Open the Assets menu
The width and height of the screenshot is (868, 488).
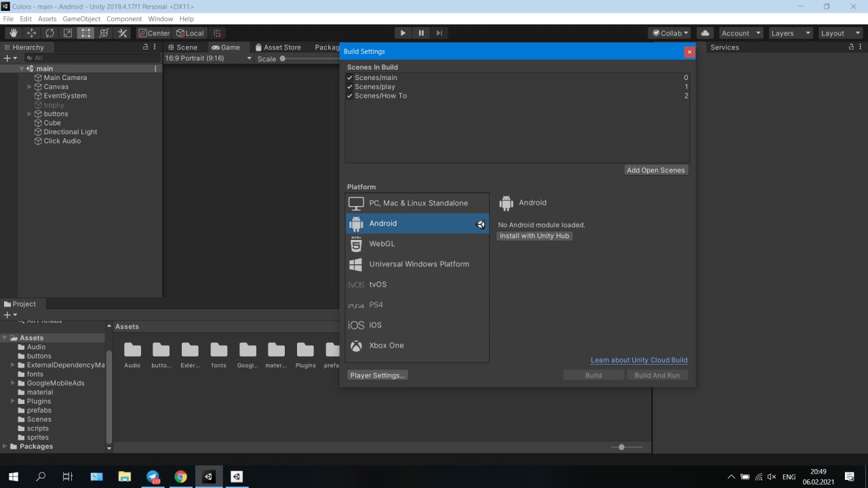tap(47, 19)
